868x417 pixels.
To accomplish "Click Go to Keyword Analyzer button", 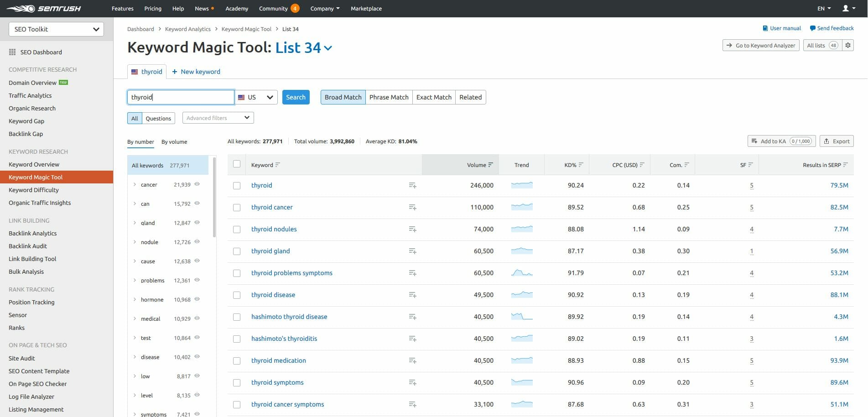I will pyautogui.click(x=761, y=45).
